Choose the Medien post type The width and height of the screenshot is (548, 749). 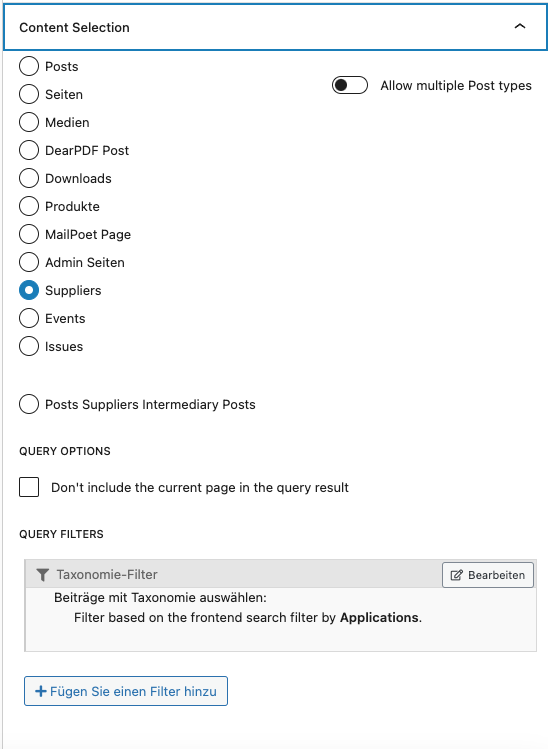[x=29, y=122]
